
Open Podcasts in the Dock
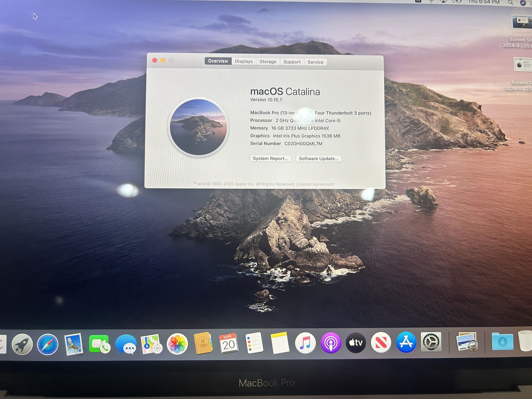(331, 343)
